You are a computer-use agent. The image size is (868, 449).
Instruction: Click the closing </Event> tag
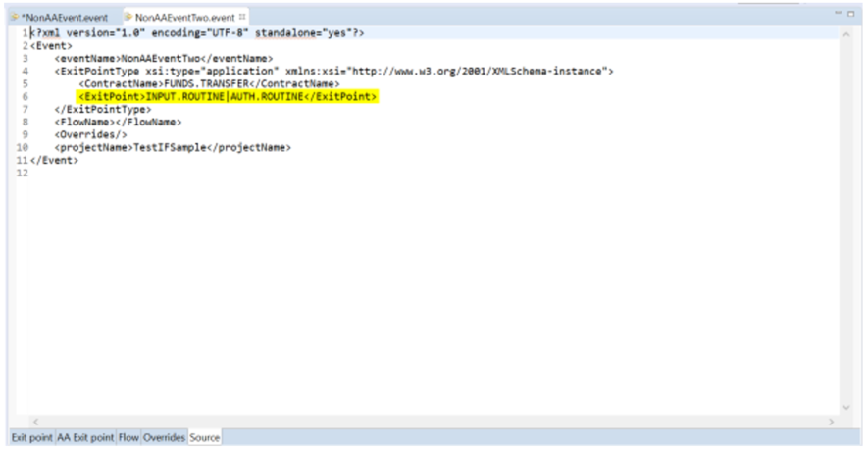54,161
